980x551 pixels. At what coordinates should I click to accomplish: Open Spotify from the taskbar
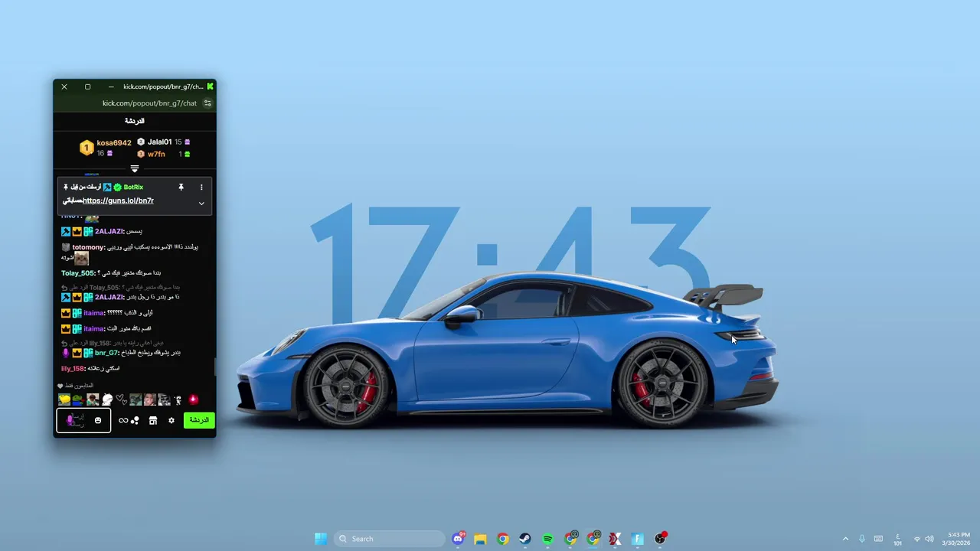[x=547, y=539]
